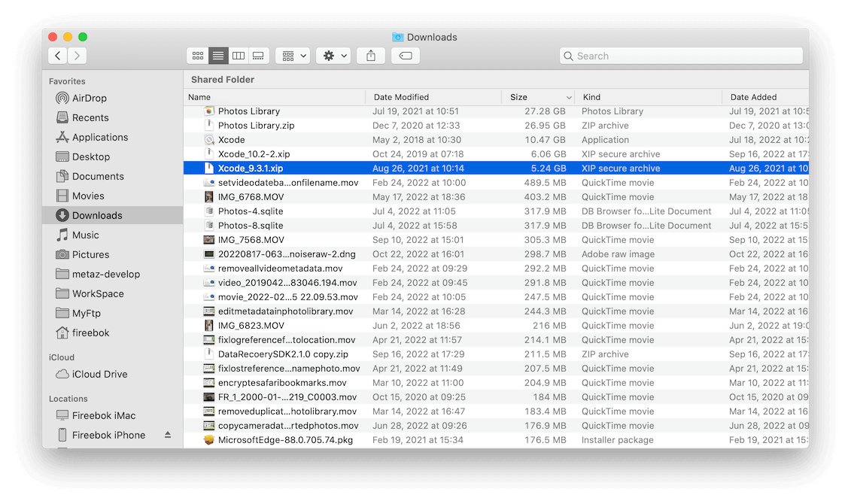Switch to icon view
This screenshot has width=851, height=504.
coord(198,56)
